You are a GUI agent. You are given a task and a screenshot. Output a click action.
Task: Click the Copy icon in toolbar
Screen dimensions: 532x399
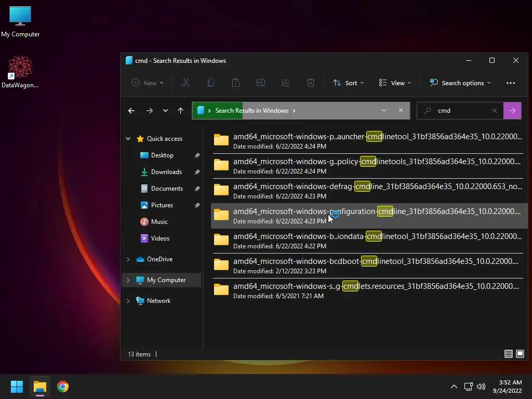click(211, 83)
